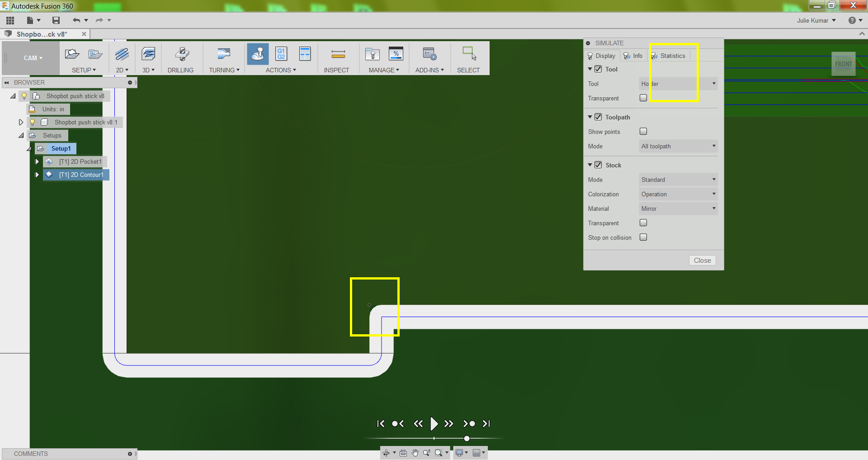Open the Display Settings monitor icon
Image resolution: width=868 pixels, height=460 pixels.
(x=459, y=453)
